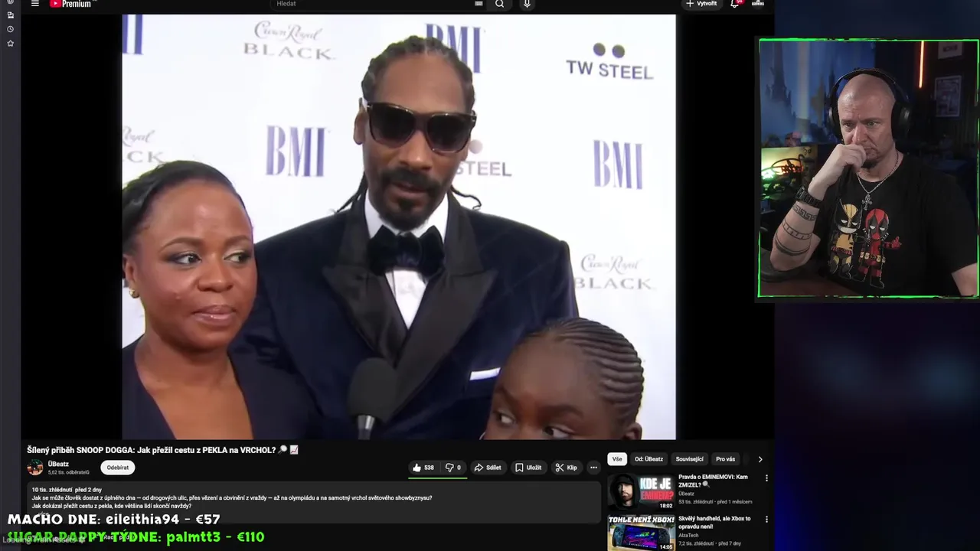This screenshot has height=551, width=980.
Task: Go to YouTube Premium home logo
Action: tap(70, 4)
